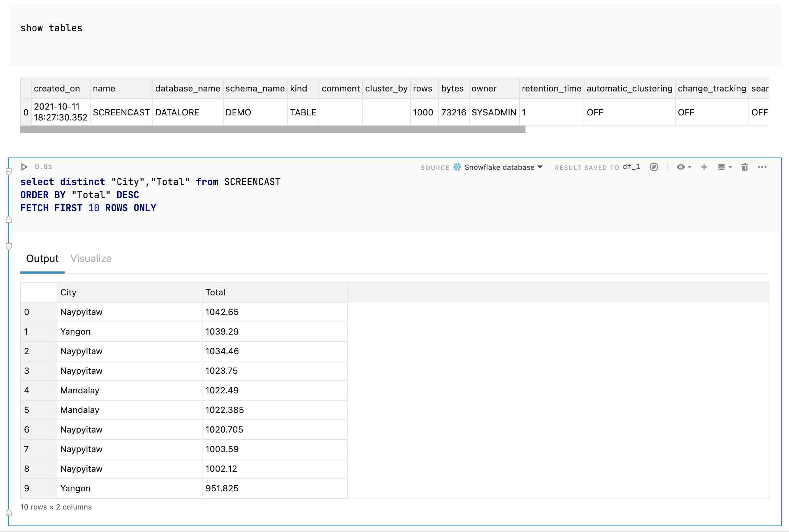
Task: Select the Total column header
Action: click(216, 292)
